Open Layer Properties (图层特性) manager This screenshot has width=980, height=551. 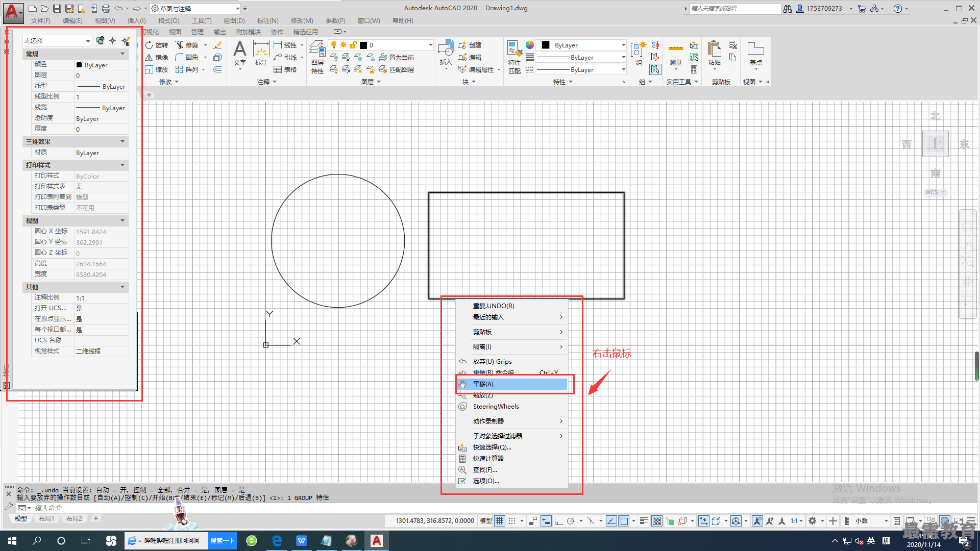[317, 57]
